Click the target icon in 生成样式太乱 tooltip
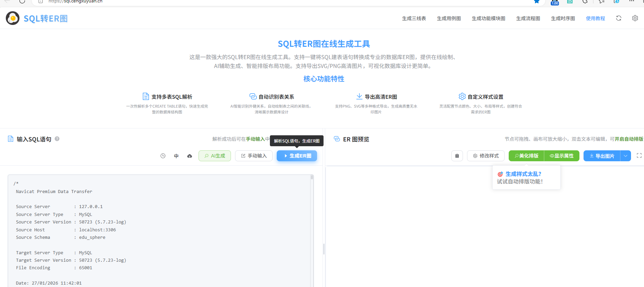 pos(500,174)
